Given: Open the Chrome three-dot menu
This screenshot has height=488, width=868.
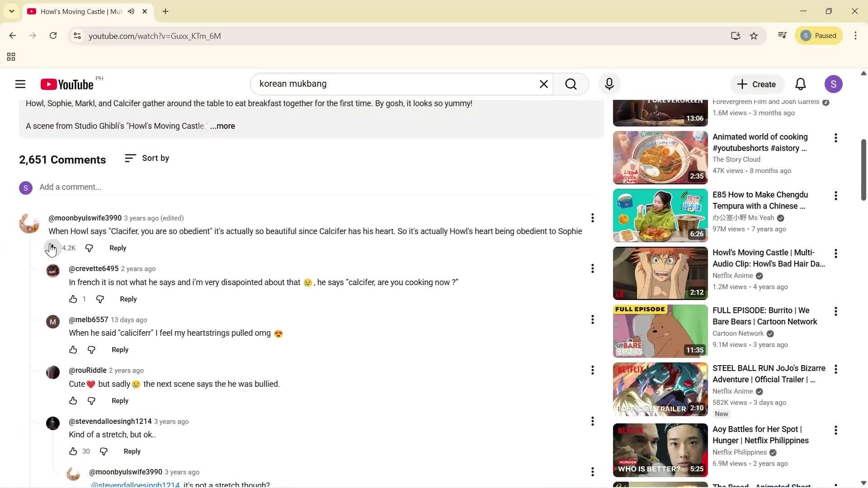Looking at the screenshot, I should (856, 36).
